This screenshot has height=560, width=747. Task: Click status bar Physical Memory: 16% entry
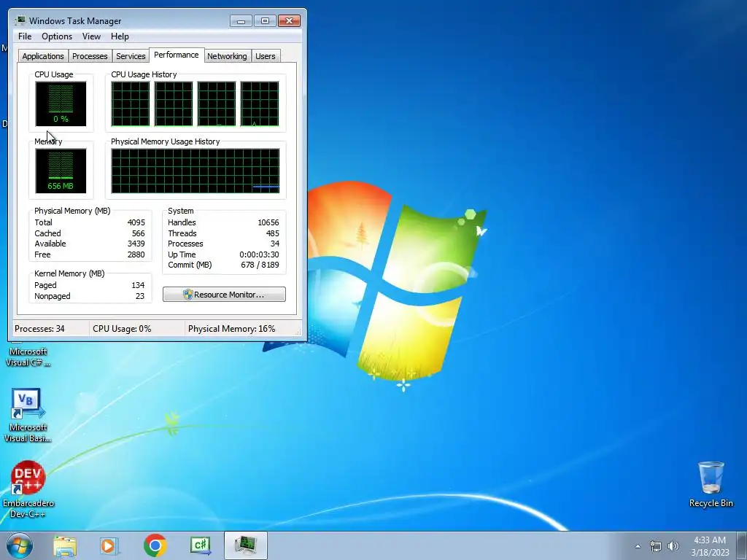coord(231,329)
